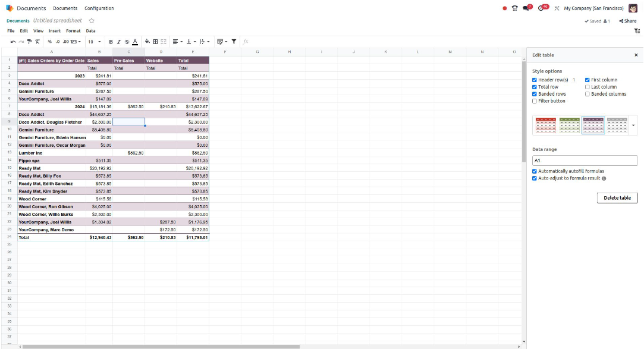Toggle Header row(s) checkbox
Viewport: 644px width, 349px height.
(535, 80)
